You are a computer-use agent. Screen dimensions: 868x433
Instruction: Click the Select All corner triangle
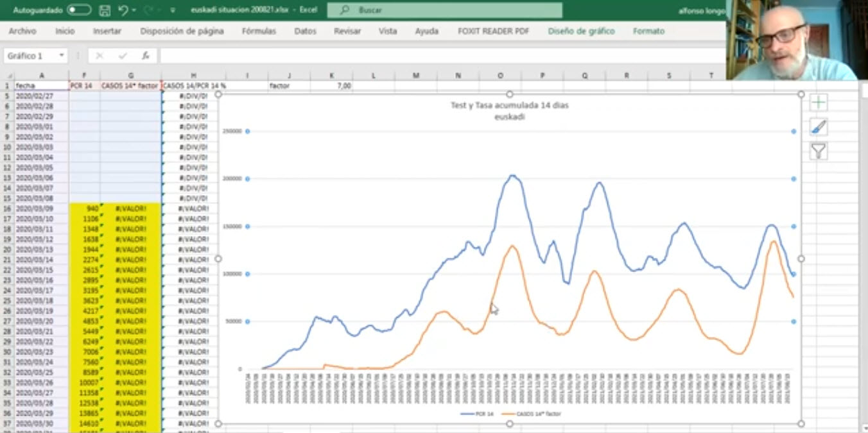point(8,76)
